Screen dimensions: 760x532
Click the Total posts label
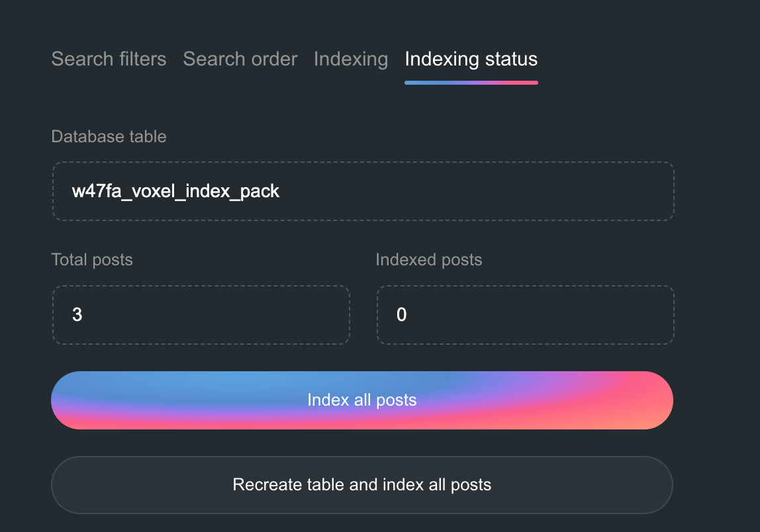point(92,260)
